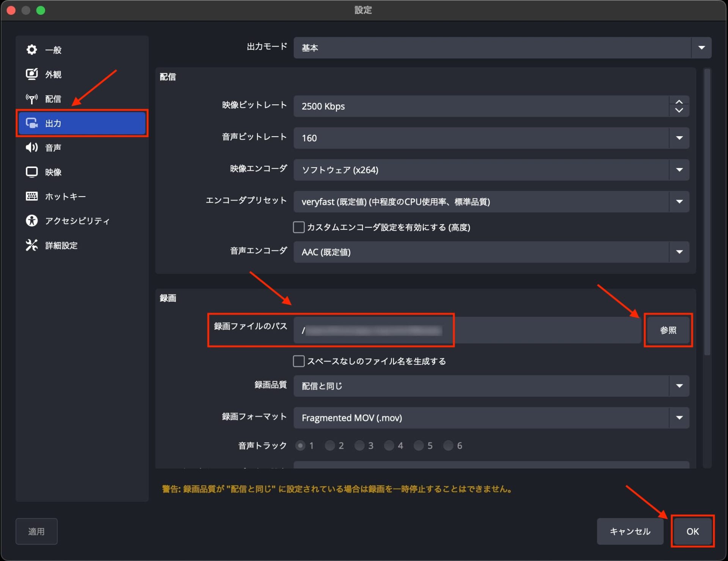Image resolution: width=728 pixels, height=561 pixels.
Task: Click the 音声 speaker icon
Action: tap(32, 148)
